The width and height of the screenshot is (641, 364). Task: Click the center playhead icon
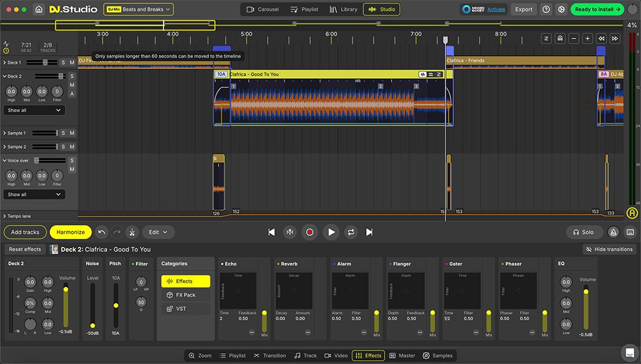[290, 232]
